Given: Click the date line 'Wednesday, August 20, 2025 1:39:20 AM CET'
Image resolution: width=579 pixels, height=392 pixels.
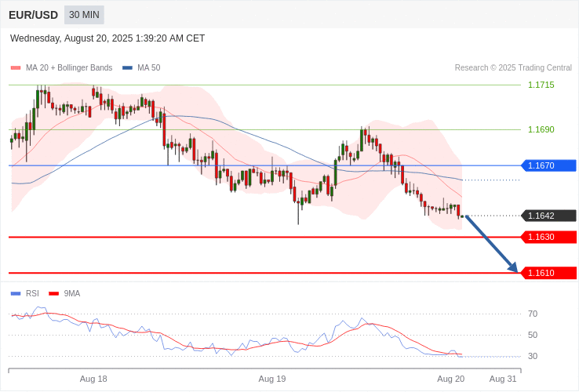Looking at the screenshot, I should [107, 38].
